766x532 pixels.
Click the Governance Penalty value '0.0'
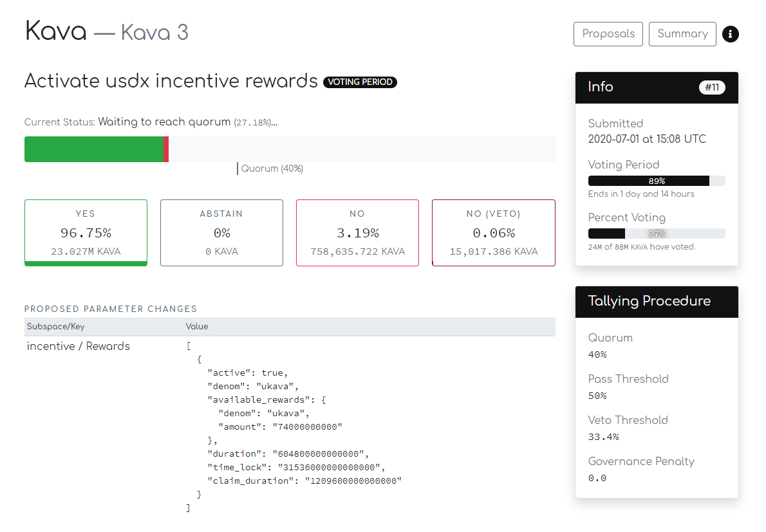[x=597, y=479]
